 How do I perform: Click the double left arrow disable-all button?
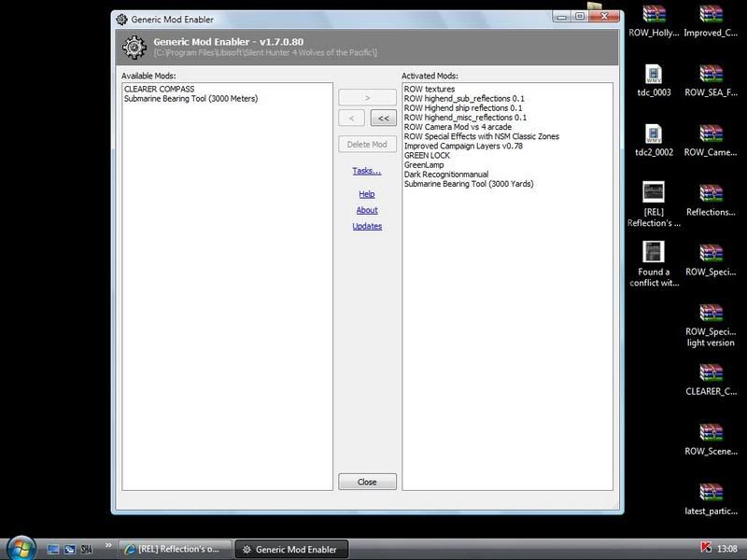pyautogui.click(x=384, y=118)
